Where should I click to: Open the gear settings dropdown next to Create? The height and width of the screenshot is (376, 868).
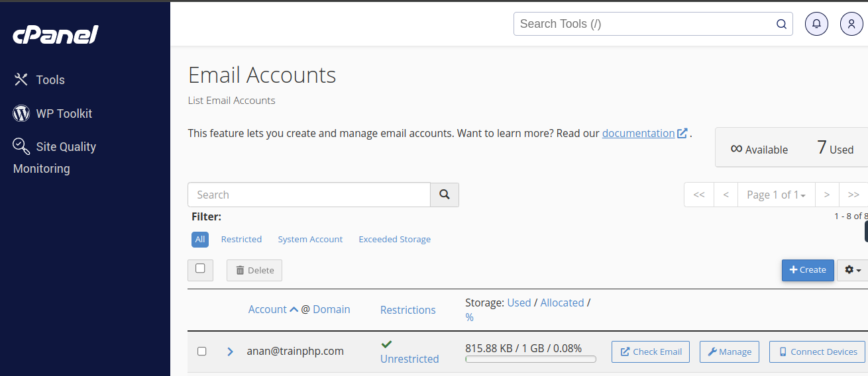(x=852, y=270)
